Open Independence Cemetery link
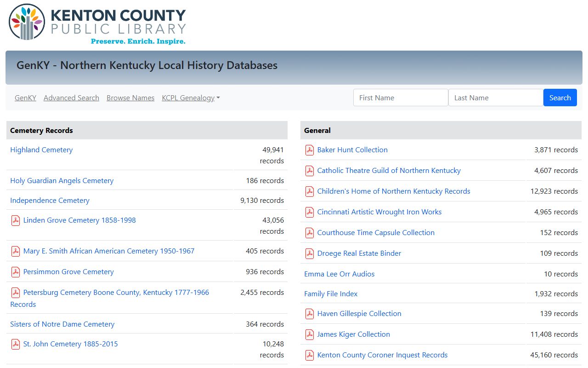The width and height of the screenshot is (588, 368). [50, 201]
